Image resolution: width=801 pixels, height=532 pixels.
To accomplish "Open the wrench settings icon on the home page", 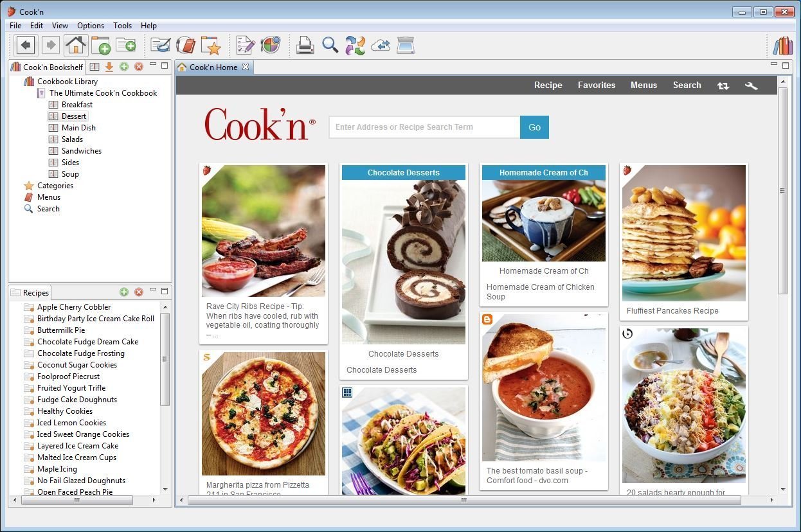I will coord(751,85).
